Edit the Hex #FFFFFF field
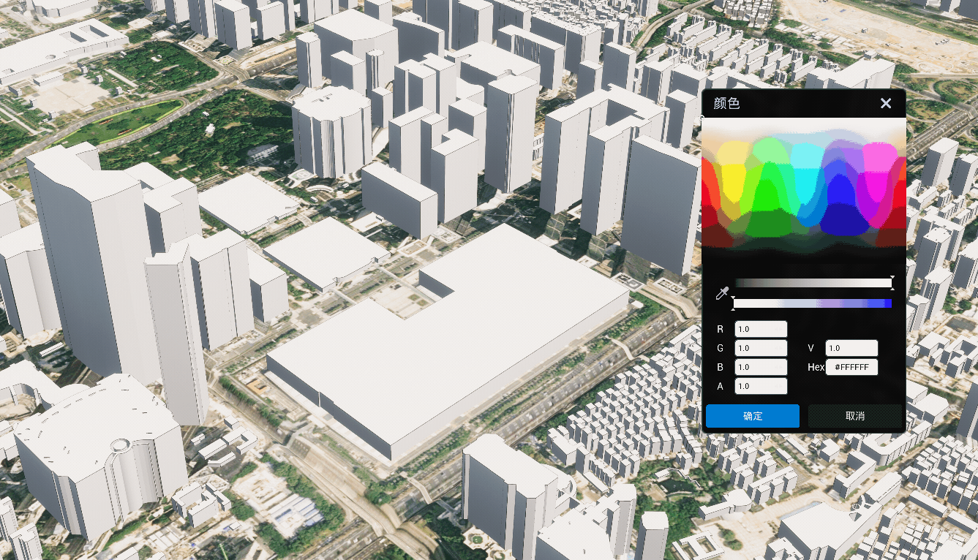 [x=851, y=367]
